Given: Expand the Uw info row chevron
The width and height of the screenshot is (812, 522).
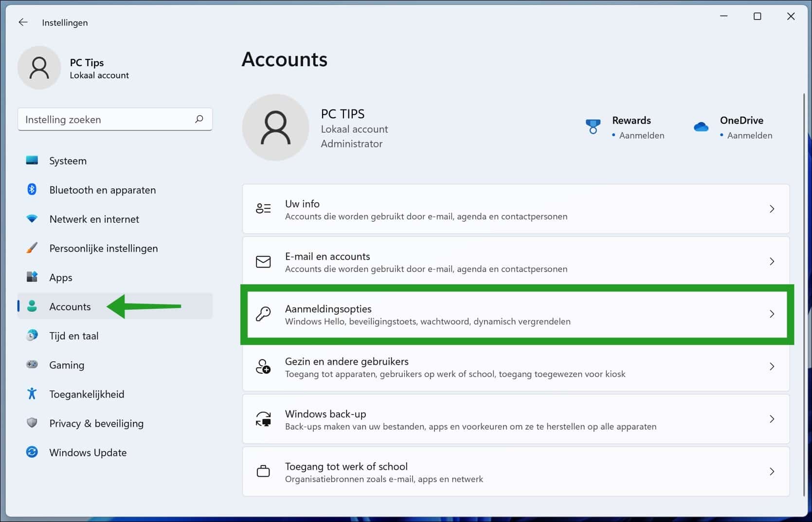Looking at the screenshot, I should pos(772,209).
